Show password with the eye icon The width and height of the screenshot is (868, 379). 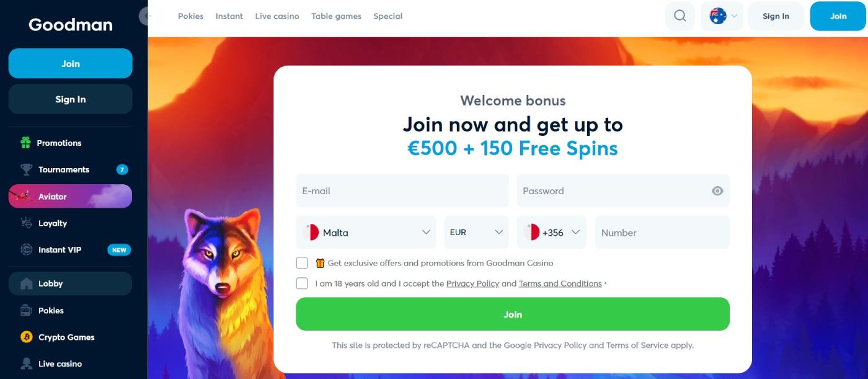point(717,191)
